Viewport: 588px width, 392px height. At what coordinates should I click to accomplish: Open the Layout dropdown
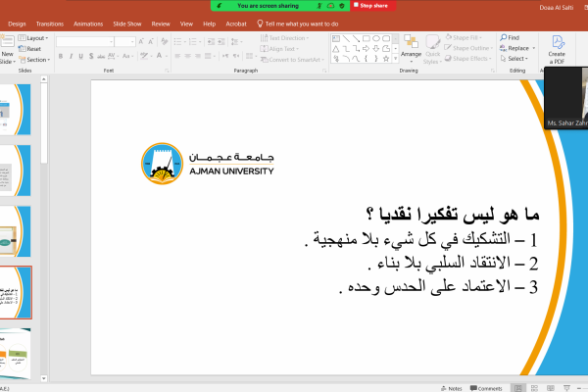click(x=33, y=38)
